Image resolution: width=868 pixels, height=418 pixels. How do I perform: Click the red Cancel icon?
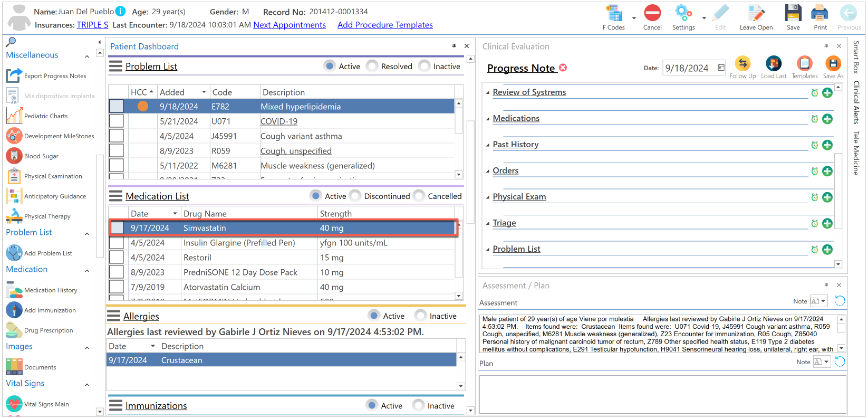[652, 13]
